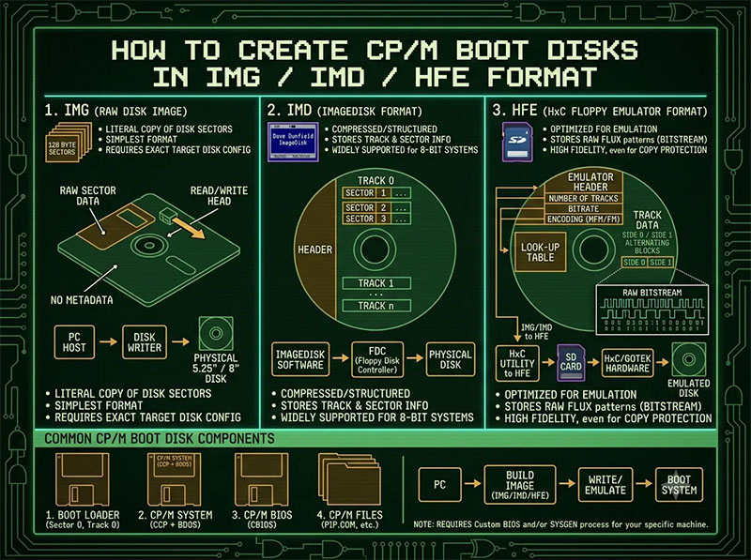Click the BUILD IMAGE box
Screen dimensions: 751x560
coord(520,484)
